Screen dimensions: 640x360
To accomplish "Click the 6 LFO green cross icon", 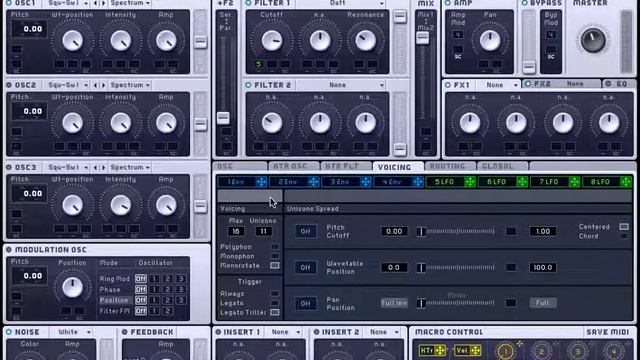I will click(522, 182).
